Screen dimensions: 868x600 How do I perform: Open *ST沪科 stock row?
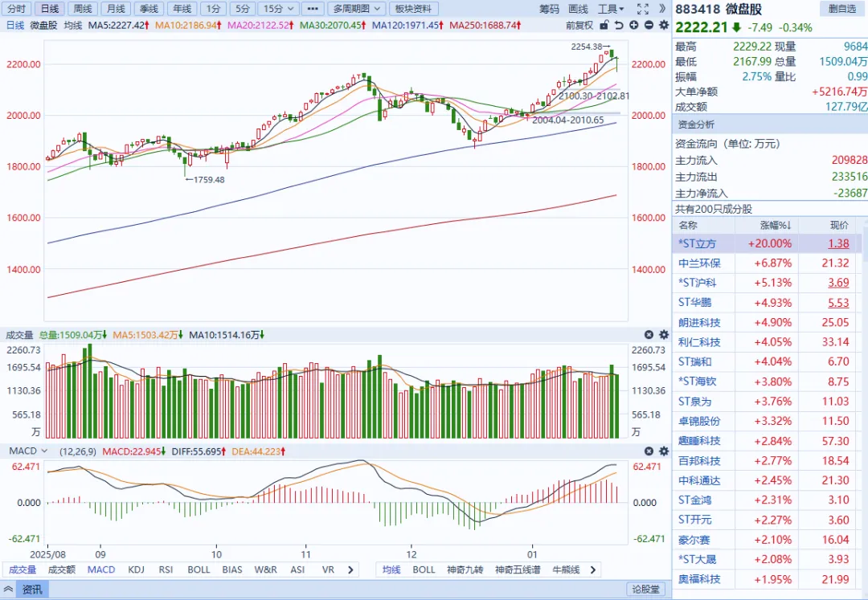pos(768,283)
